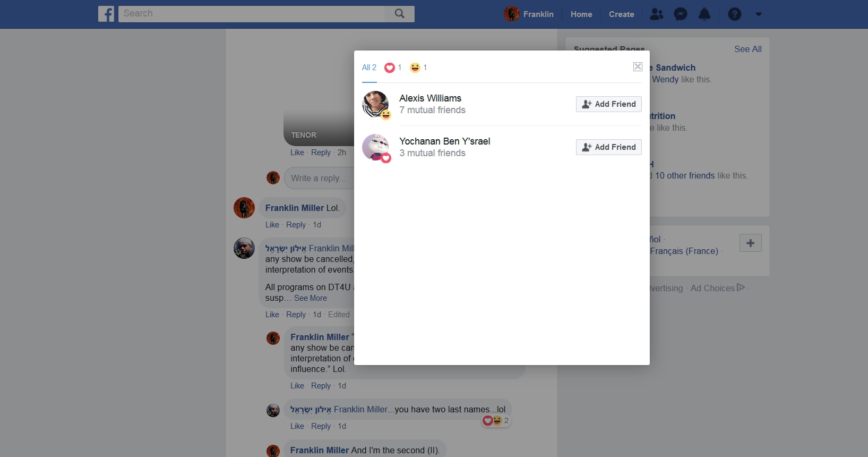Click Yochanan Ben Y'srael's profile picture
The width and height of the screenshot is (868, 457).
tap(375, 147)
